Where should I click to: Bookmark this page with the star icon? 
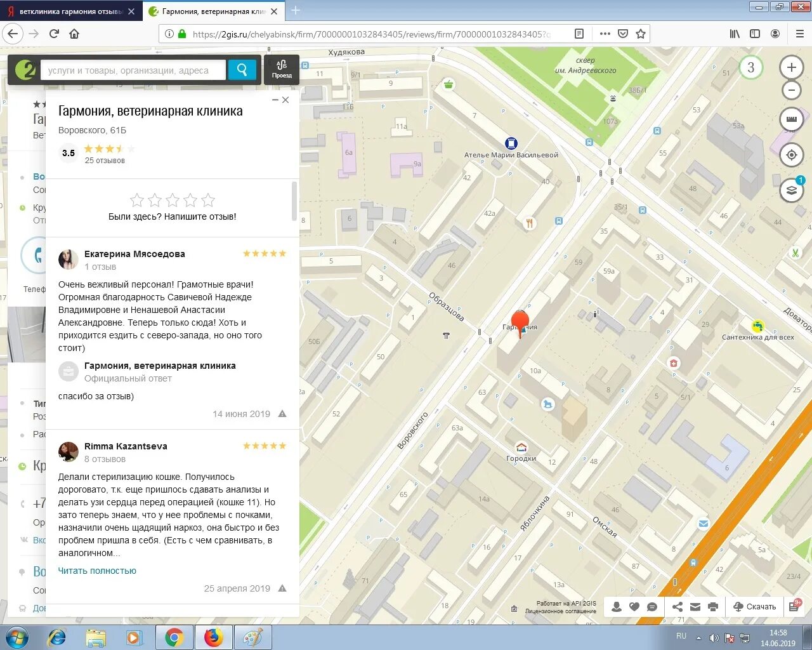click(x=641, y=34)
